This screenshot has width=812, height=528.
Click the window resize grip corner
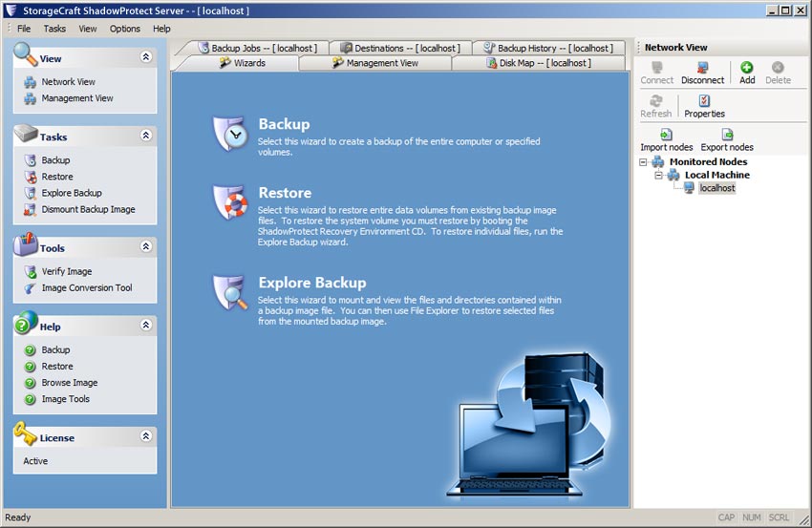point(804,519)
